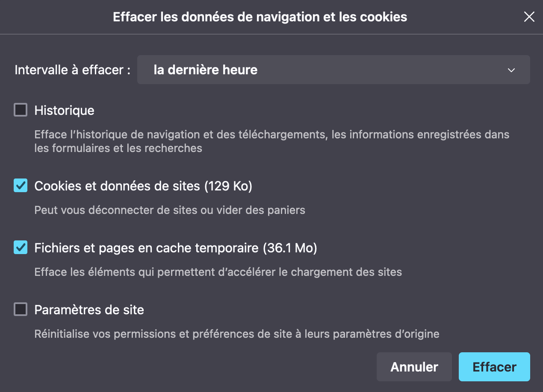Screen dimensions: 543x392
Task: Open the 'la dernière heure' time range combo box
Action: [333, 70]
